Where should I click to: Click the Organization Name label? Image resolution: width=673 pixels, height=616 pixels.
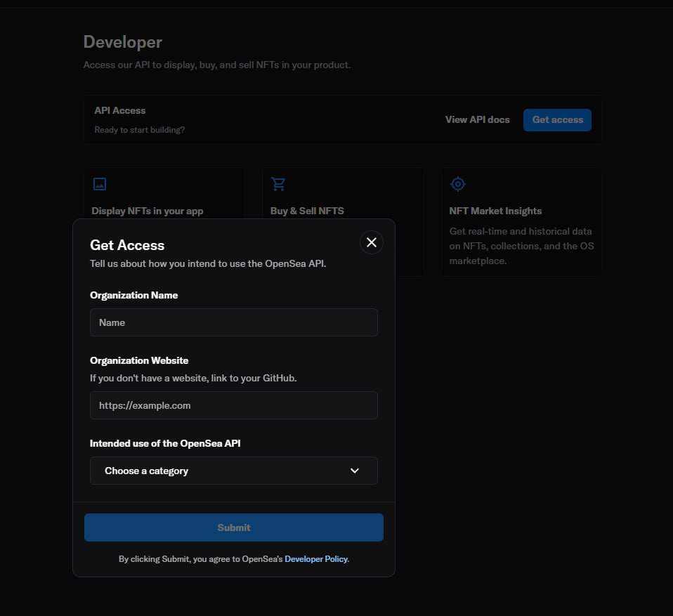tap(133, 295)
